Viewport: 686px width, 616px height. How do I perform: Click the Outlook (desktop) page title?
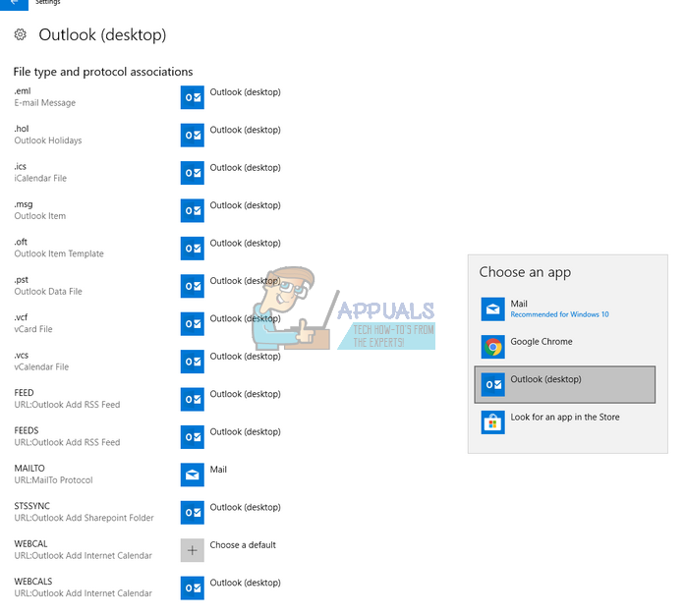coord(102,35)
